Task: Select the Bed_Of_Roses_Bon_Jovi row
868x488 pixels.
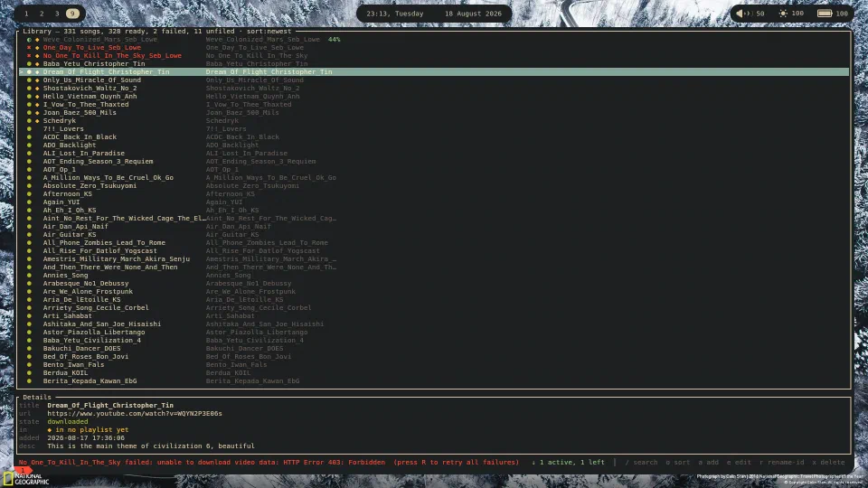Action: 434,357
